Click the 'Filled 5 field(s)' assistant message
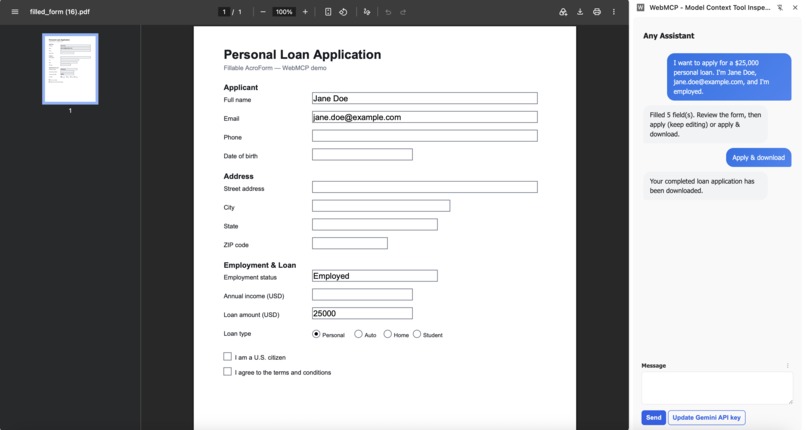 tap(705, 124)
